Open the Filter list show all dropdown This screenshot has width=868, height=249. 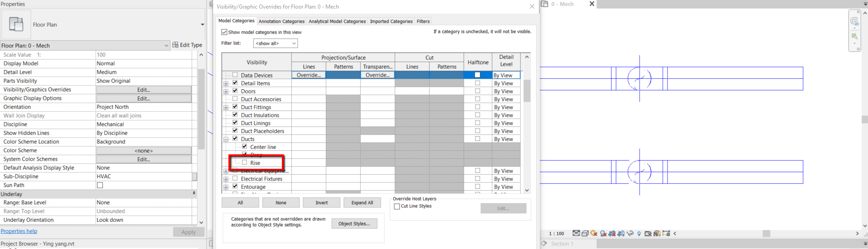[275, 43]
